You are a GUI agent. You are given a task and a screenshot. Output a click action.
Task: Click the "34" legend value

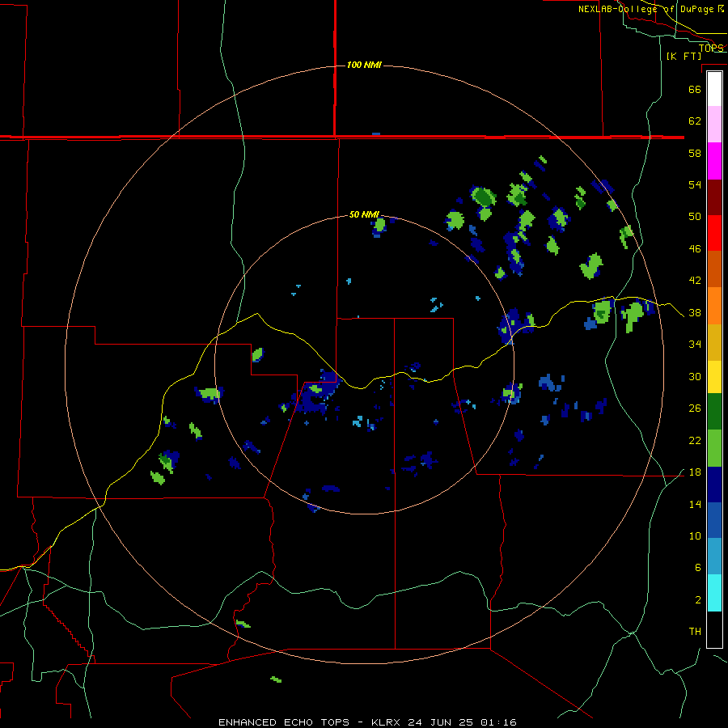pos(695,345)
